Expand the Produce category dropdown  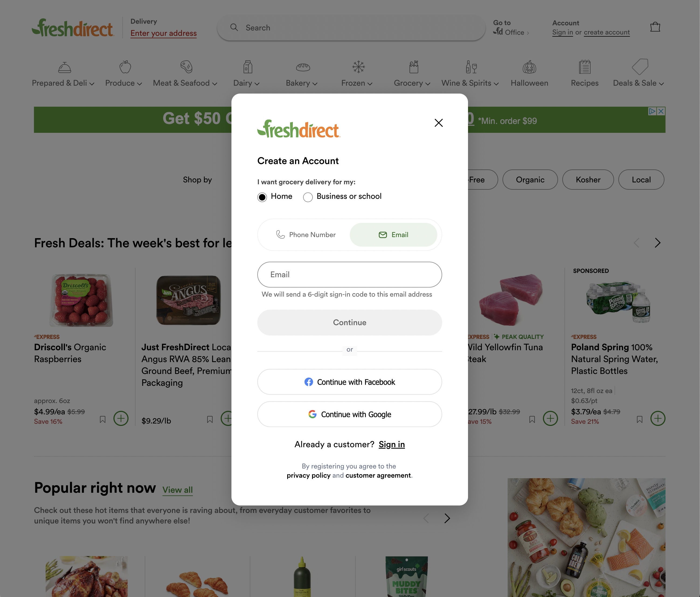(123, 83)
